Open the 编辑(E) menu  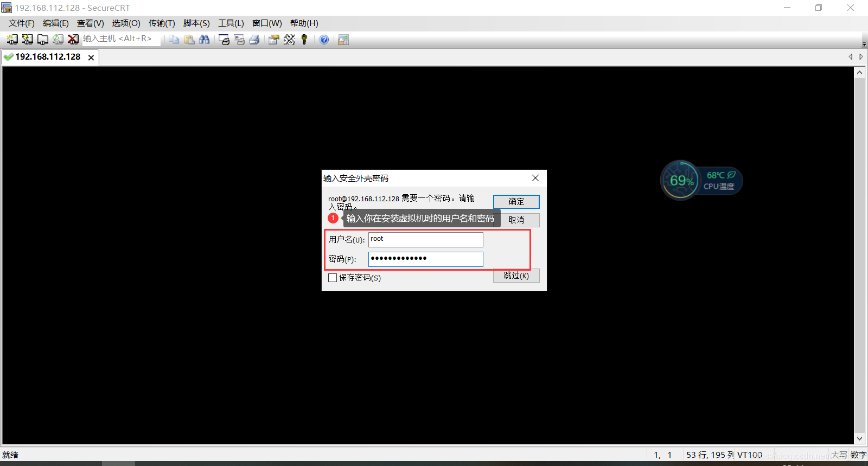[56, 23]
